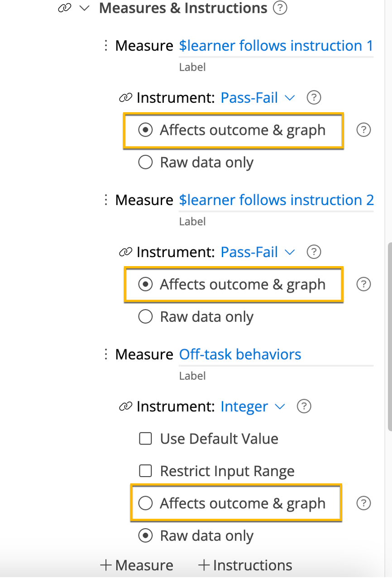Check the Restrict Input Range box

(145, 471)
